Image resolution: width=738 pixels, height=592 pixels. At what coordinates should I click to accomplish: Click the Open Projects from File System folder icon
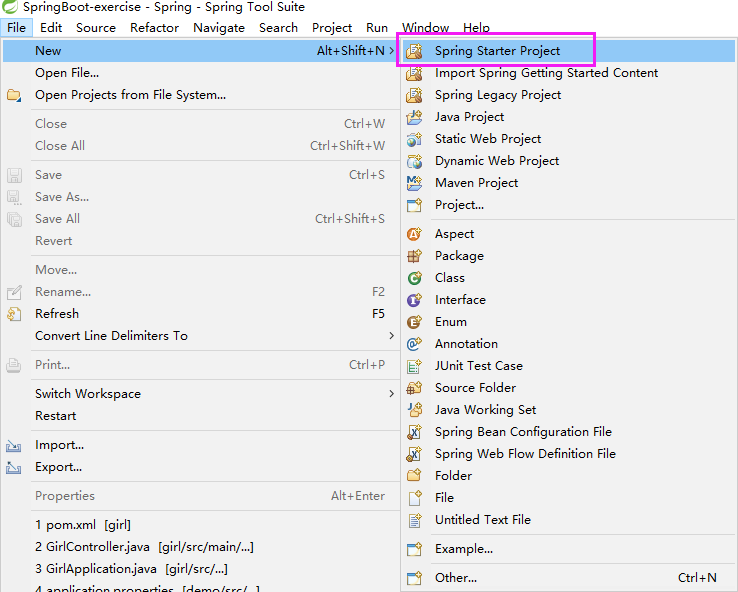(x=14, y=95)
